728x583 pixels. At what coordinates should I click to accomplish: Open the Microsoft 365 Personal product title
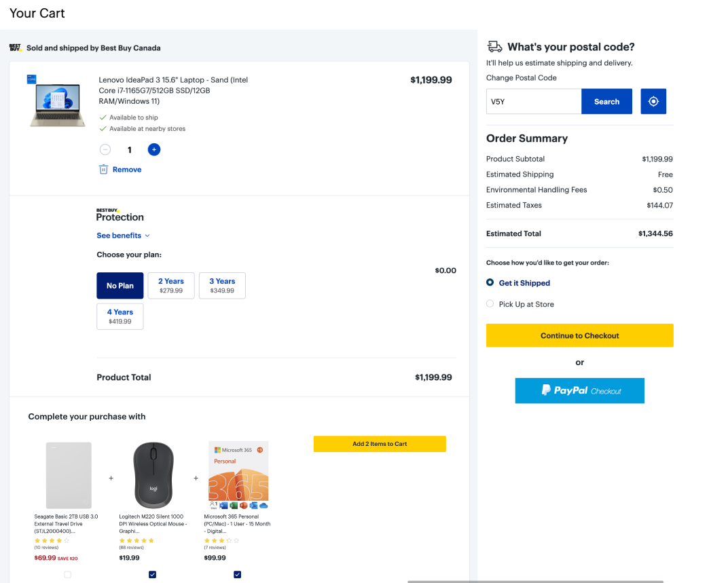tap(237, 523)
